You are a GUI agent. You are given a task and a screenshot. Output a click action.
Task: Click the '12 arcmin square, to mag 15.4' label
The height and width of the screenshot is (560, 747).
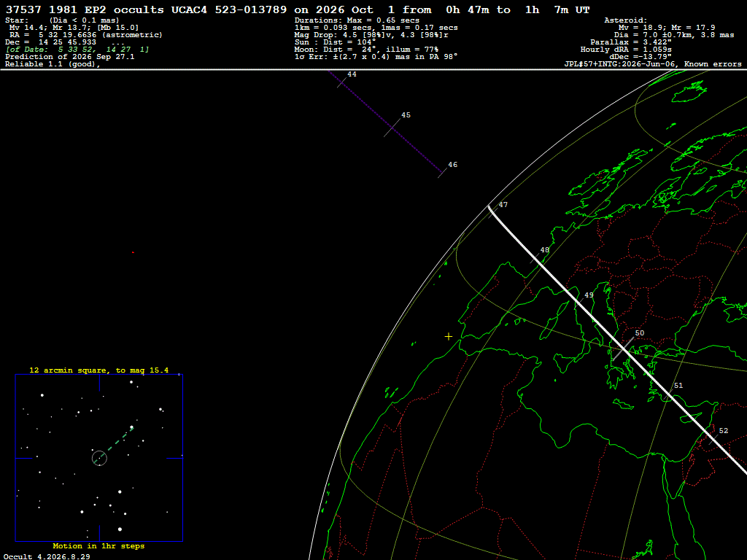pos(98,370)
